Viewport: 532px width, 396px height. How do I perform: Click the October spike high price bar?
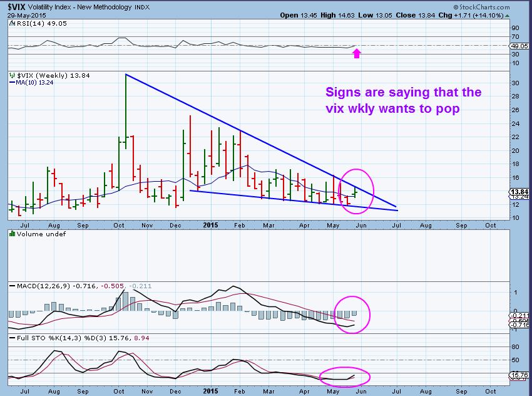126,107
